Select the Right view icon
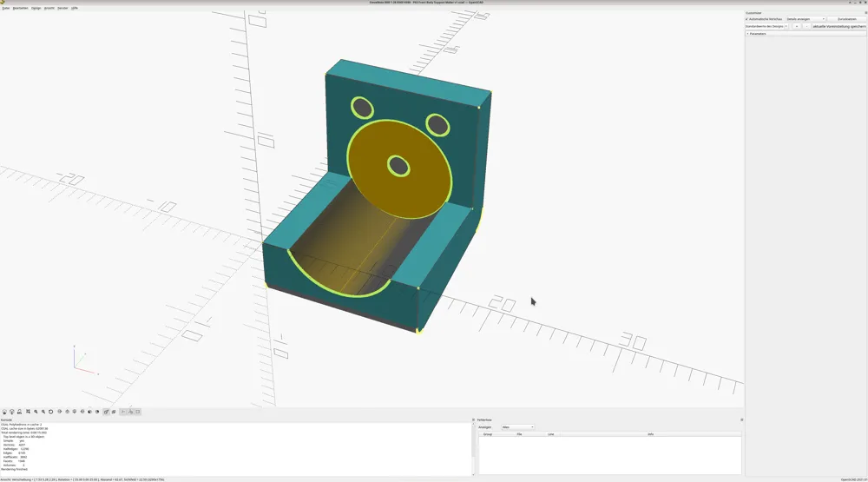Image resolution: width=868 pixels, height=482 pixels. pyautogui.click(x=59, y=412)
